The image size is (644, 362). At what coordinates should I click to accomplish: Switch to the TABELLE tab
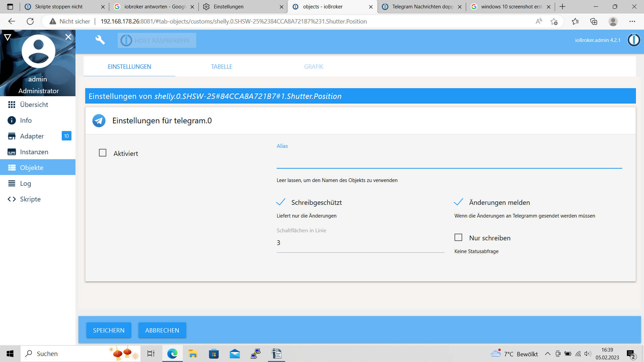coord(221,67)
